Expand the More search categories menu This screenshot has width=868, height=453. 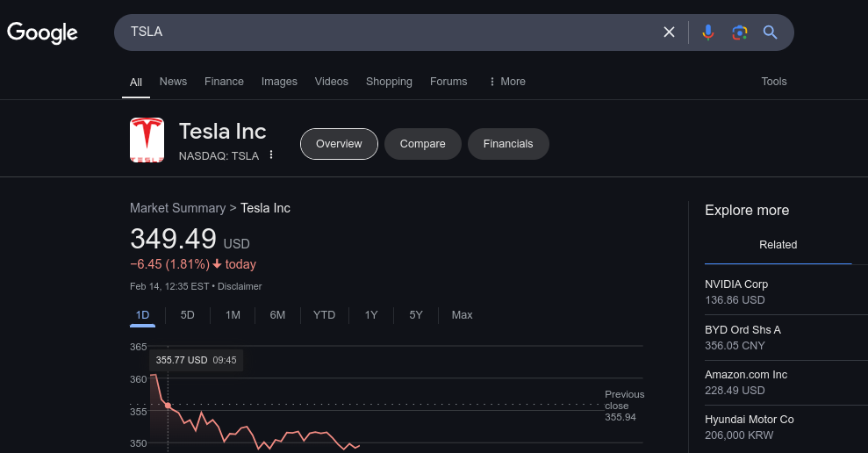coord(507,82)
